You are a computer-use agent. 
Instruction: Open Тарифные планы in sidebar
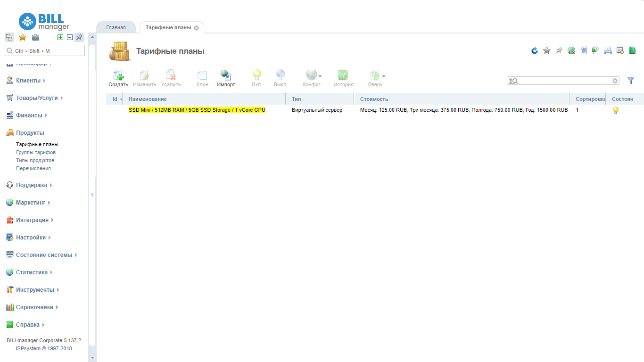pos(37,145)
